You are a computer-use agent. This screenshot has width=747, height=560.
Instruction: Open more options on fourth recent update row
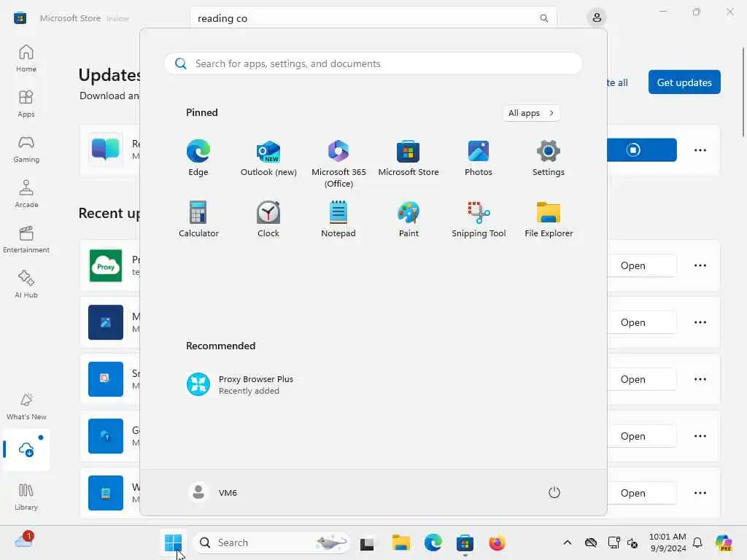click(700, 436)
